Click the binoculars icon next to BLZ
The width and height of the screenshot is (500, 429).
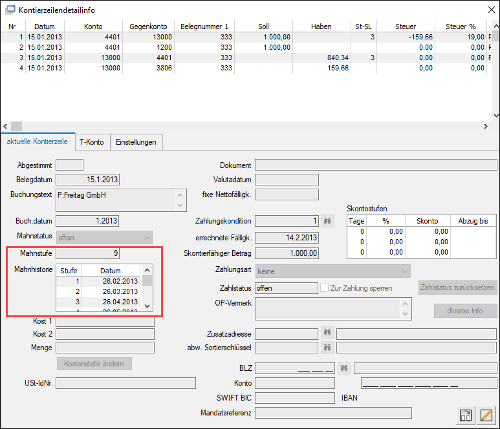pos(344,368)
